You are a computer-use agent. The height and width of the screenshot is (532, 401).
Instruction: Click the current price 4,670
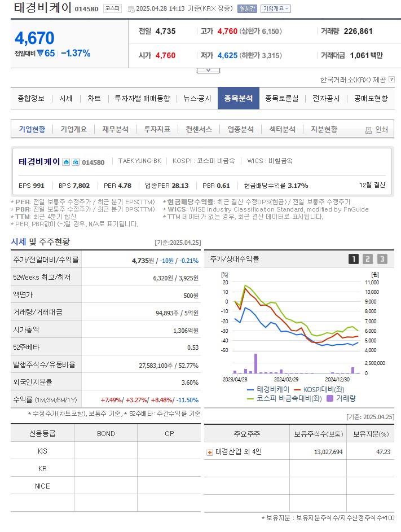click(34, 38)
